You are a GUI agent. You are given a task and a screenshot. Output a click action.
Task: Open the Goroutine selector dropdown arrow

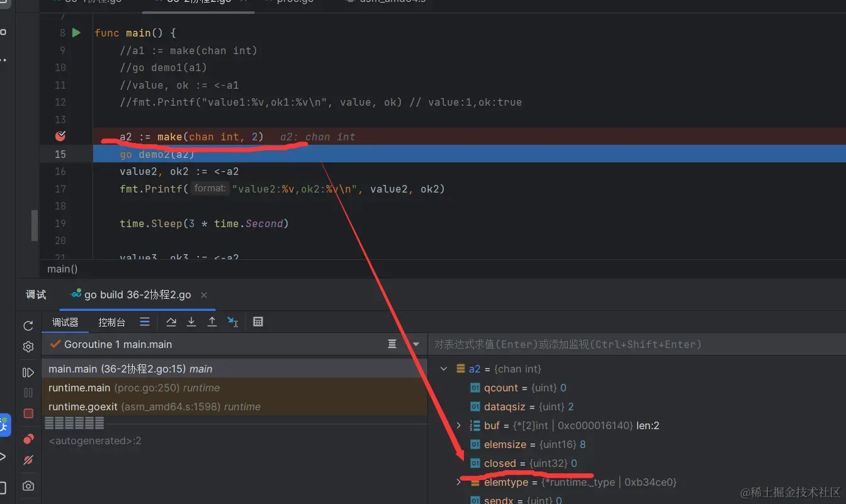(415, 344)
